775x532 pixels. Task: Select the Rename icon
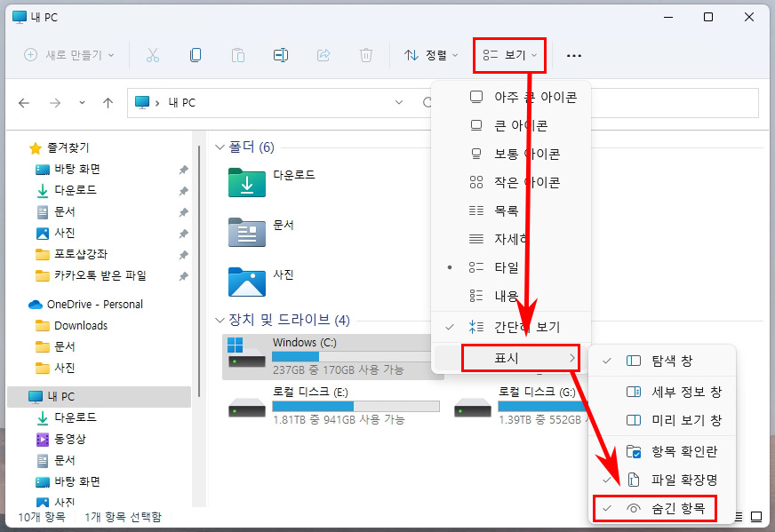(281, 55)
